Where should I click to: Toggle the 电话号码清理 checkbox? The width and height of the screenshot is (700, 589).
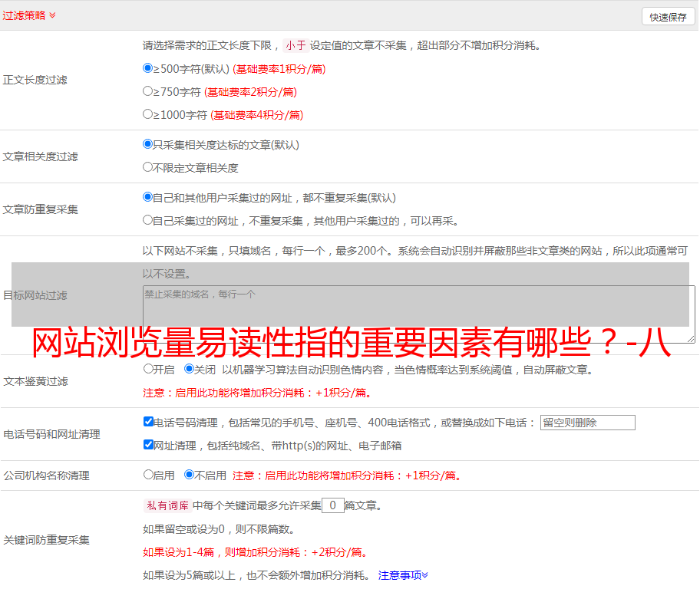point(149,422)
